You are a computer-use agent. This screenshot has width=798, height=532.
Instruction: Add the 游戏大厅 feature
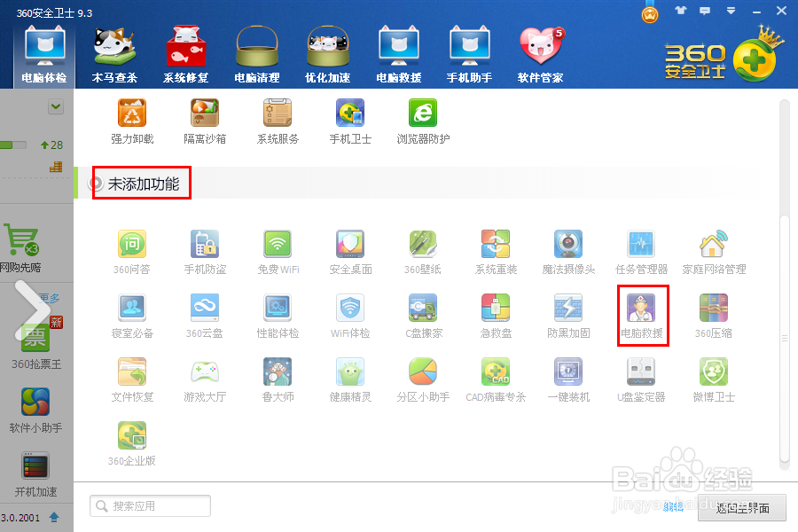coord(205,379)
